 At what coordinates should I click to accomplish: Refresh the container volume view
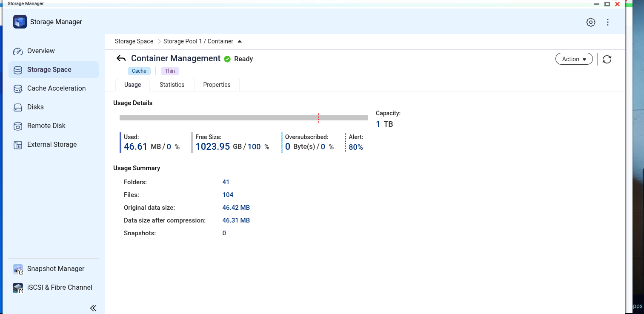607,60
